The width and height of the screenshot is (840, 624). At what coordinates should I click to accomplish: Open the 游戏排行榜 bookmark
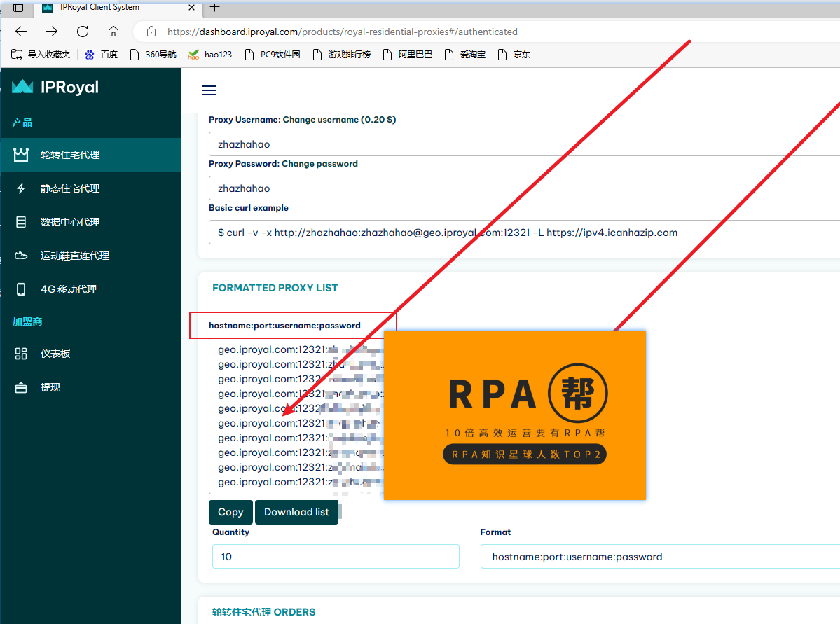[x=342, y=55]
